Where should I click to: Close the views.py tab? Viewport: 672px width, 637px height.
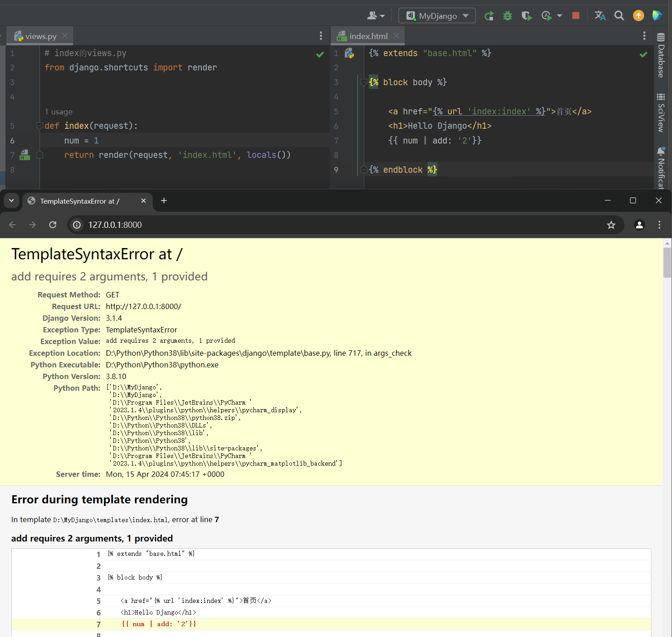(x=65, y=36)
